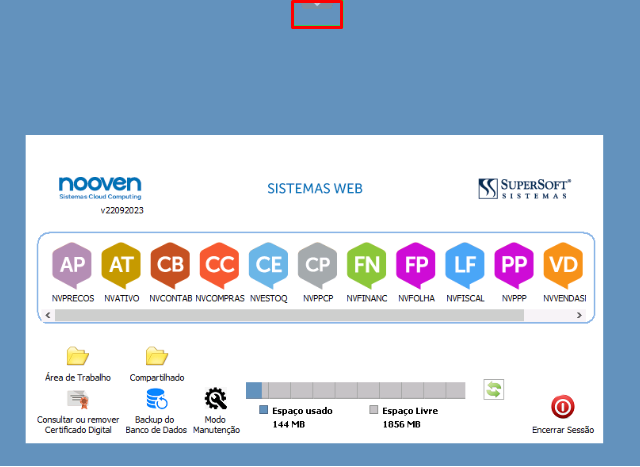Click Consultar ou remover Certificado Digital
Image resolution: width=640 pixels, height=467 pixels.
point(77,401)
